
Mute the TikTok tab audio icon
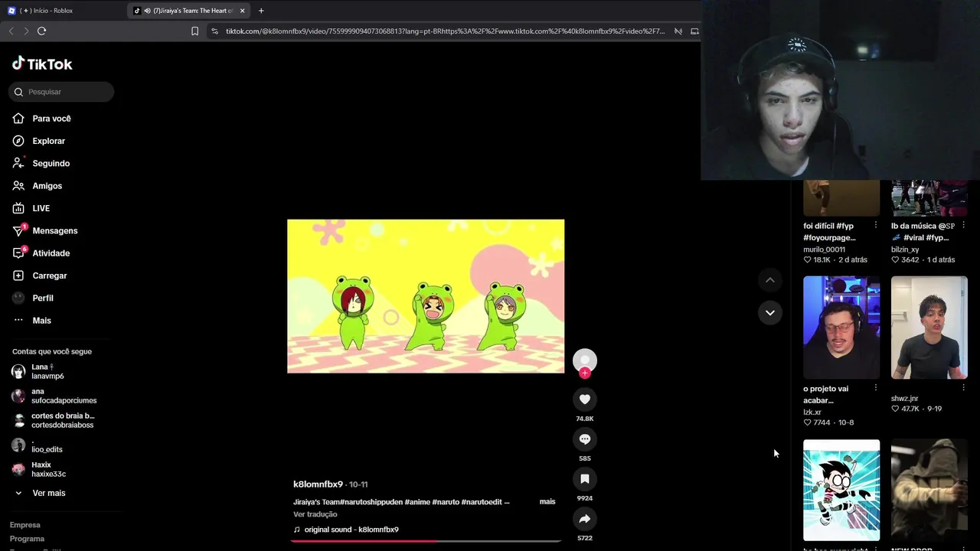coord(147,11)
